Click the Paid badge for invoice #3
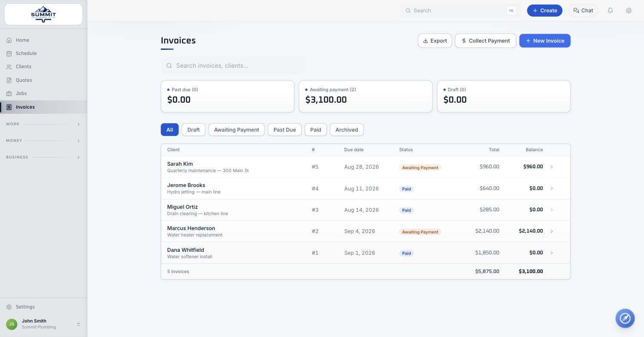Image resolution: width=644 pixels, height=337 pixels. [x=406, y=210]
